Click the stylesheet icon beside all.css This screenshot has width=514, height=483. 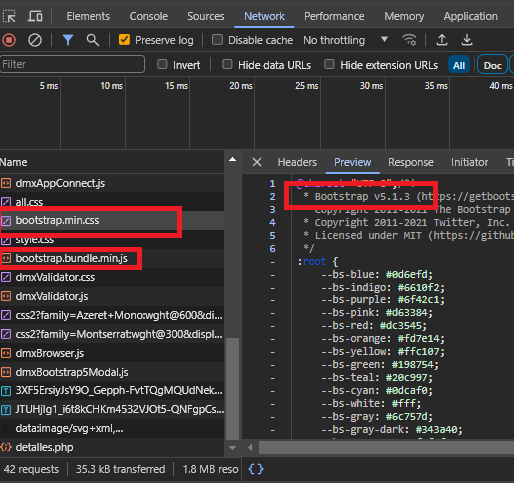[6, 202]
